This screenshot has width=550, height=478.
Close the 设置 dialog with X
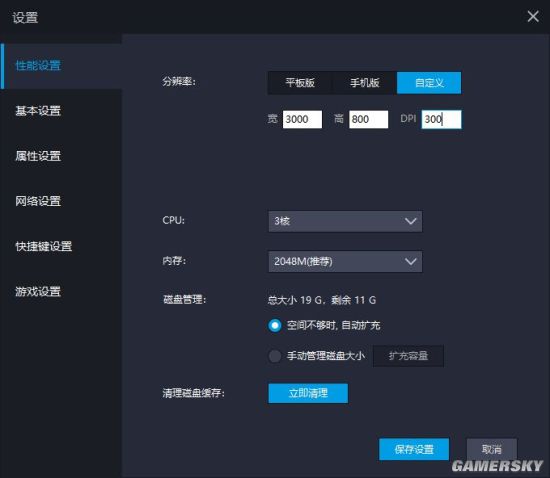[x=533, y=16]
